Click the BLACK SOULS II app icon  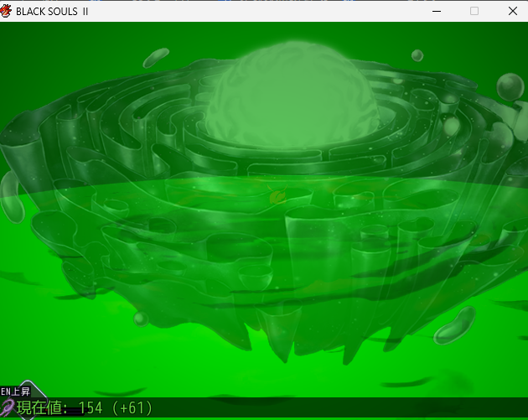5,11
